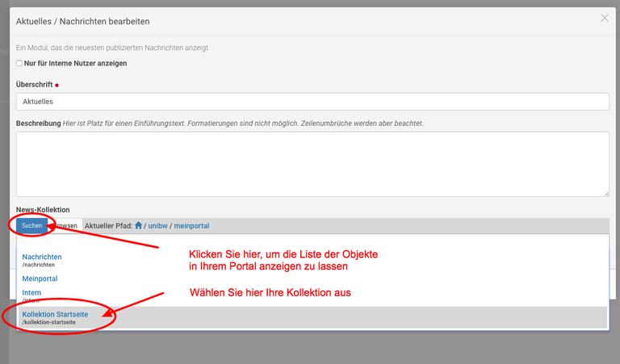Open the unibw breadcrumb link
The height and width of the screenshot is (364, 620).
coord(157,226)
